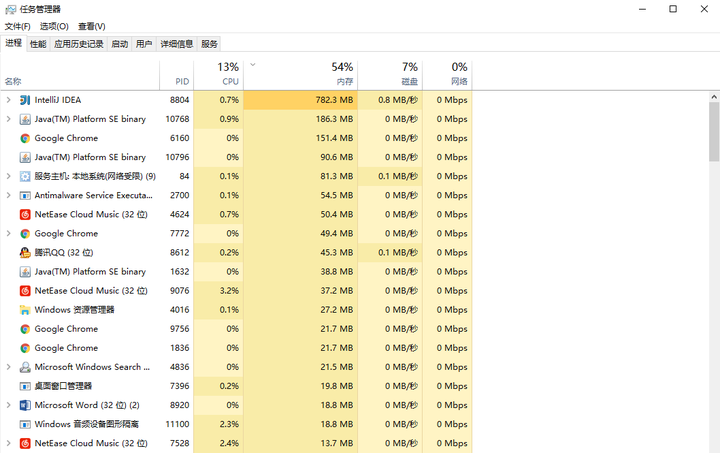The height and width of the screenshot is (453, 720).
Task: Click the 桌面窗口管理器 process icon
Action: tap(25, 386)
